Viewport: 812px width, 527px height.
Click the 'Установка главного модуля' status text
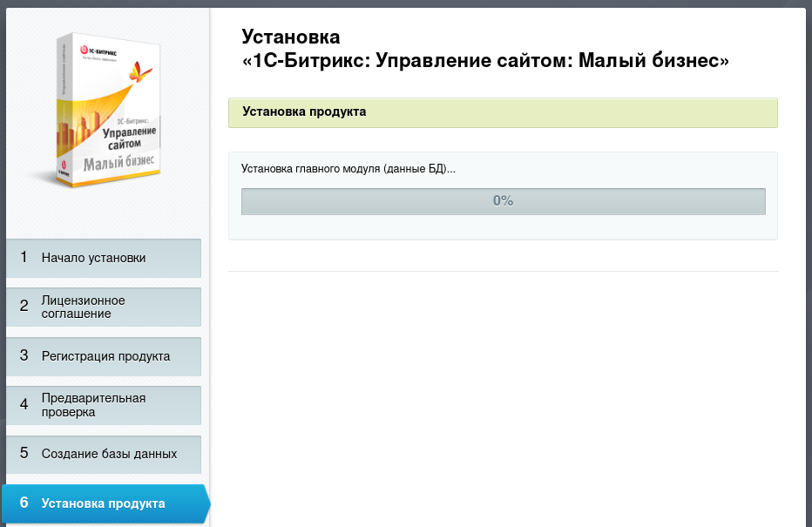coord(348,169)
